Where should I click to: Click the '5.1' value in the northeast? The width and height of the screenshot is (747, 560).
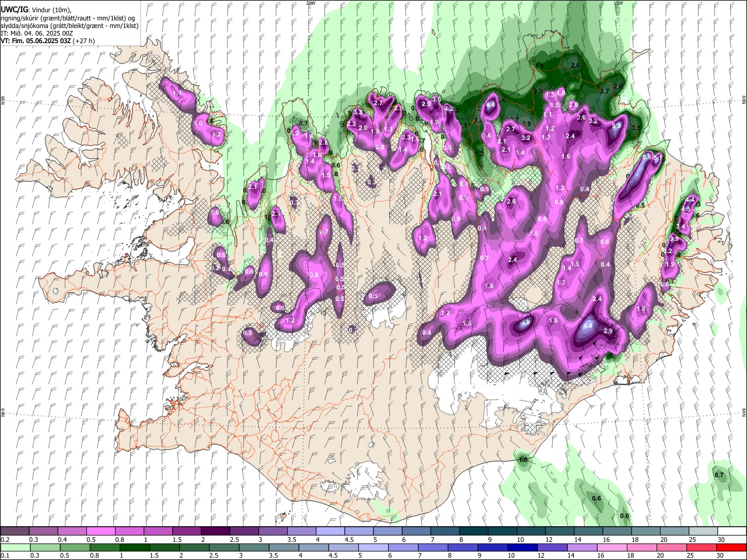click(x=658, y=158)
